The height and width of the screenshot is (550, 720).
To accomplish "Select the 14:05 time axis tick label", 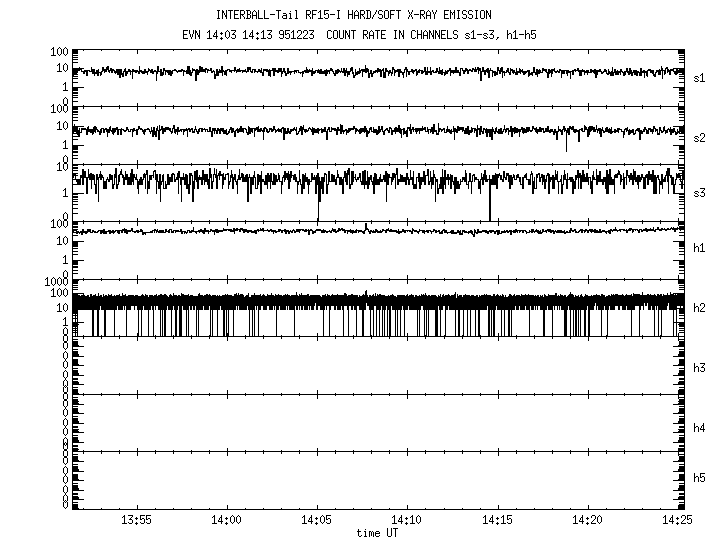I will pos(317,521).
